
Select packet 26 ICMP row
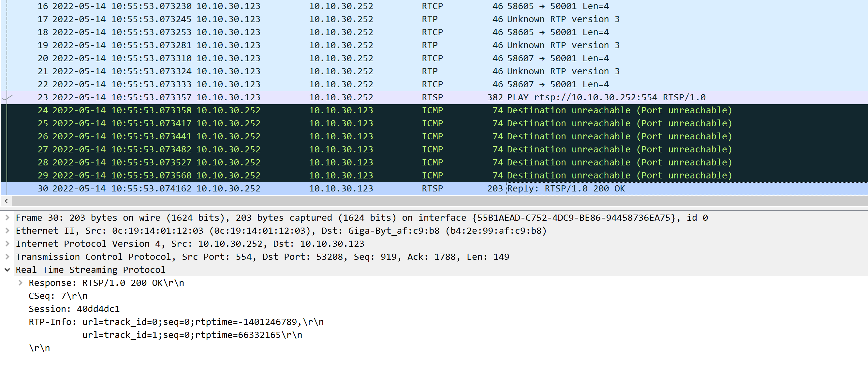(434, 136)
